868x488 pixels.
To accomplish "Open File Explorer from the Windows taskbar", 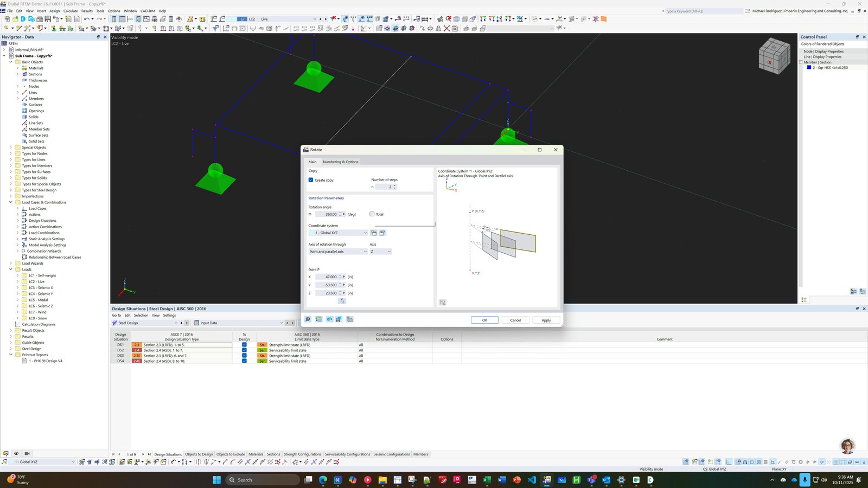I will point(382,480).
